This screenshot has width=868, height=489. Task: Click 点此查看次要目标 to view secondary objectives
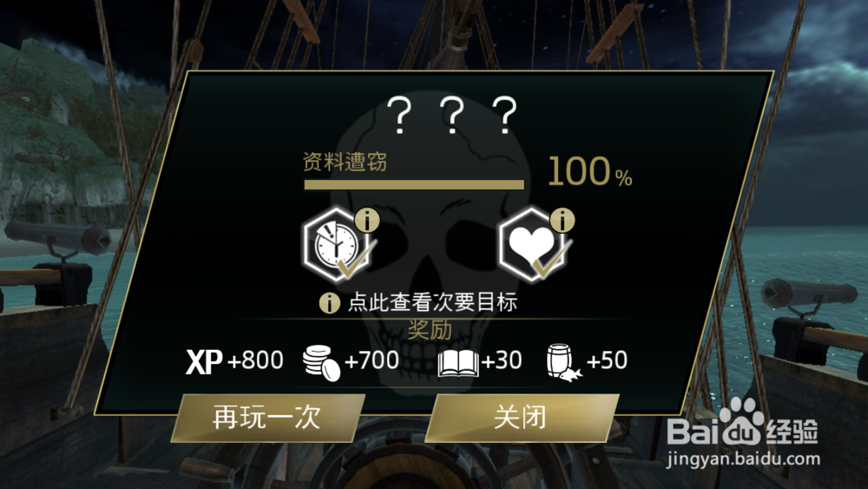coord(432,302)
